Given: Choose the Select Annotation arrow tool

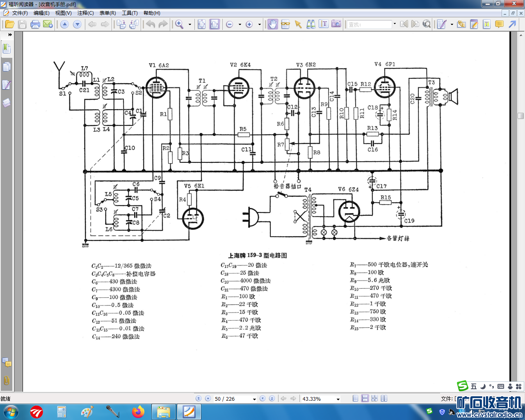Looking at the screenshot, I should tap(298, 24).
